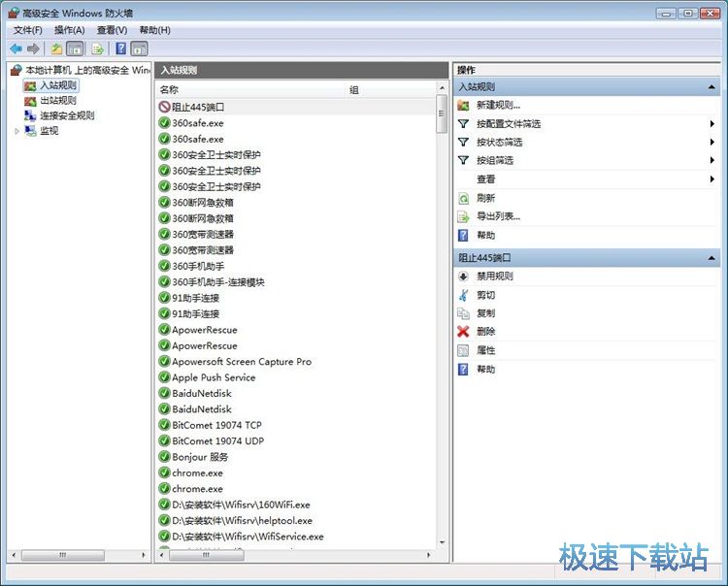Image resolution: width=728 pixels, height=586 pixels.
Task: Click the rules list vertical scrollbar thumb
Action: click(442, 114)
